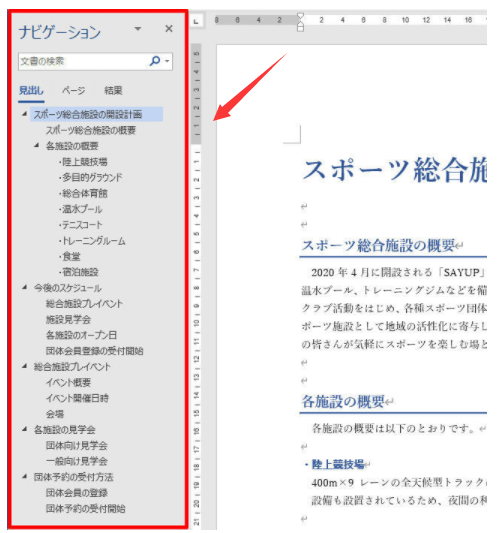Select イベント開催日時 in the heading list
Screen dimensions: 498x533
(77, 398)
